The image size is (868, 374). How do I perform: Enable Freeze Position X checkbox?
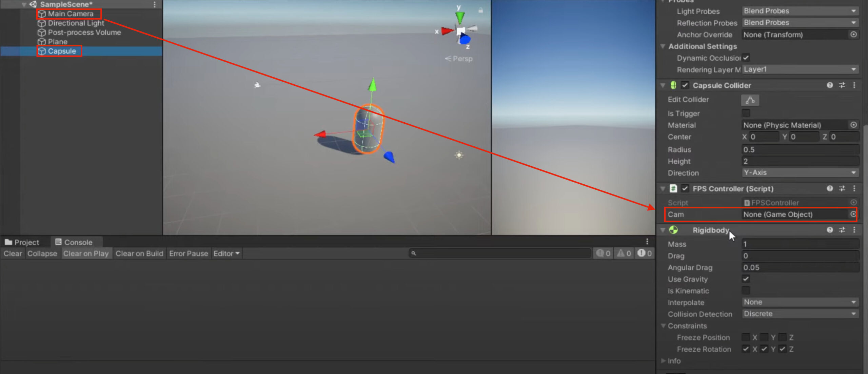(746, 337)
